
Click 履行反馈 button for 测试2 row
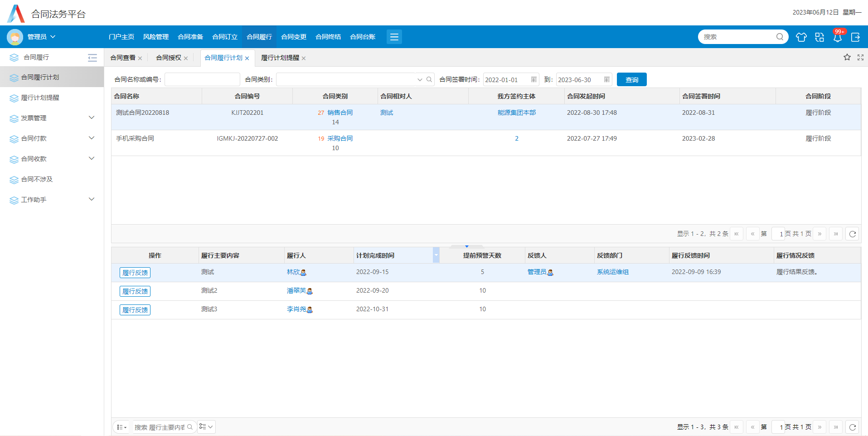point(135,291)
